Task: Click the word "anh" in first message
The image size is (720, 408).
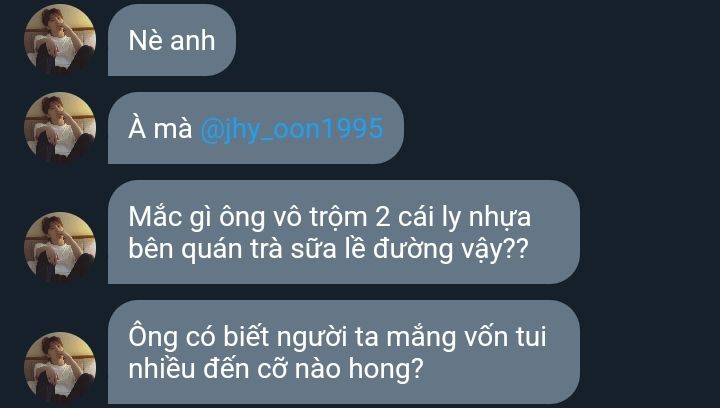Action: click(x=192, y=40)
